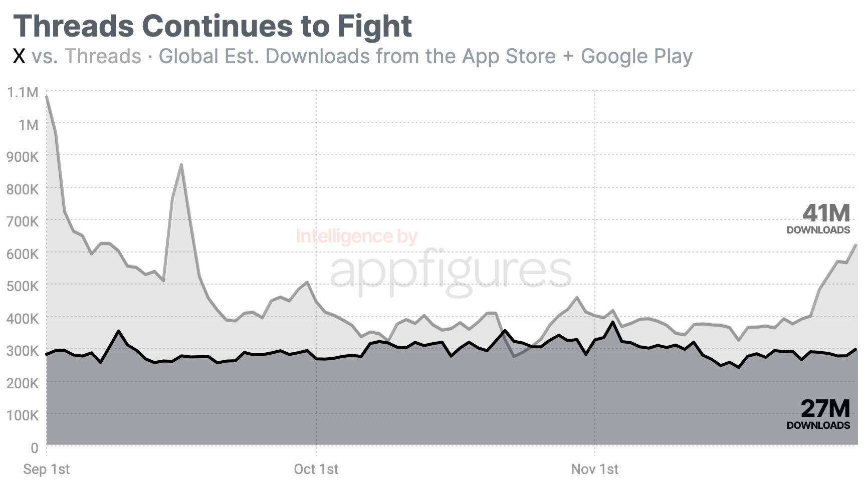Select the "Nov 1st" x-axis label
The height and width of the screenshot is (488, 868).
(x=595, y=469)
